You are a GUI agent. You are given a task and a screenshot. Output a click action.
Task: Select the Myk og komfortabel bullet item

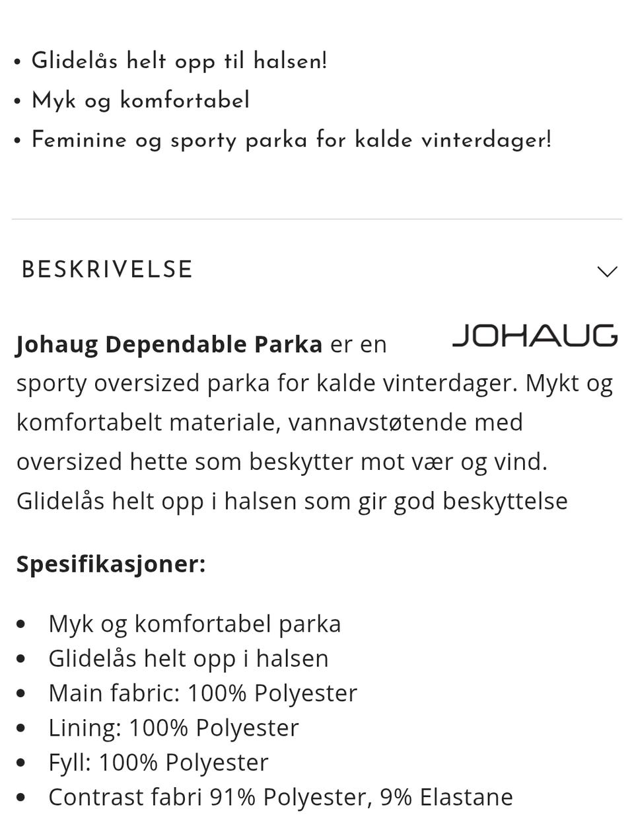pyautogui.click(x=140, y=100)
